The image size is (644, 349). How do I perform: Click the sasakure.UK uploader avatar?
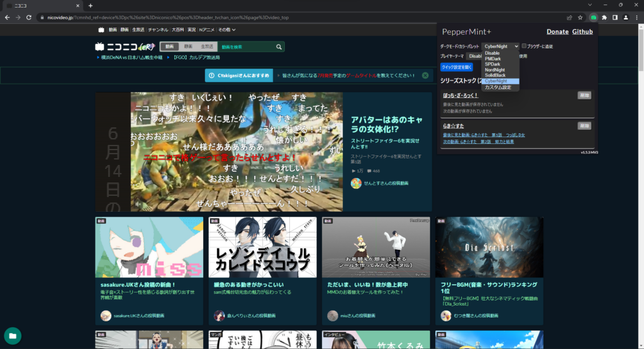106,315
